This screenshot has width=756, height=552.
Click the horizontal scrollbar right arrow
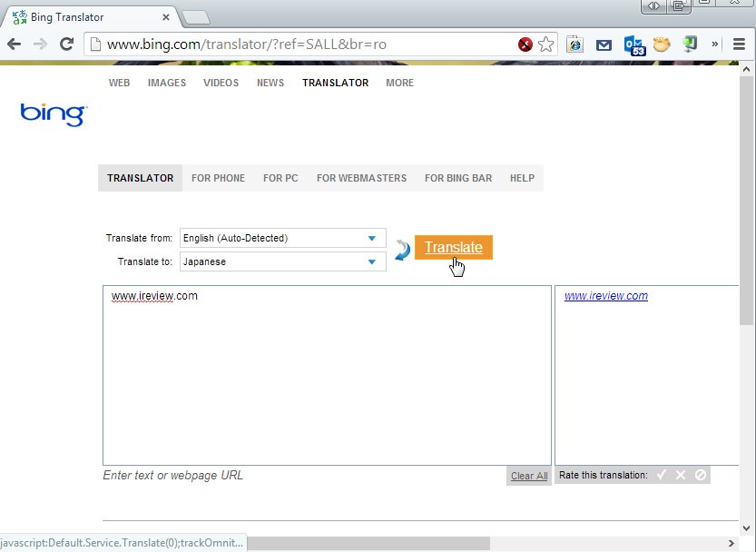click(x=731, y=543)
